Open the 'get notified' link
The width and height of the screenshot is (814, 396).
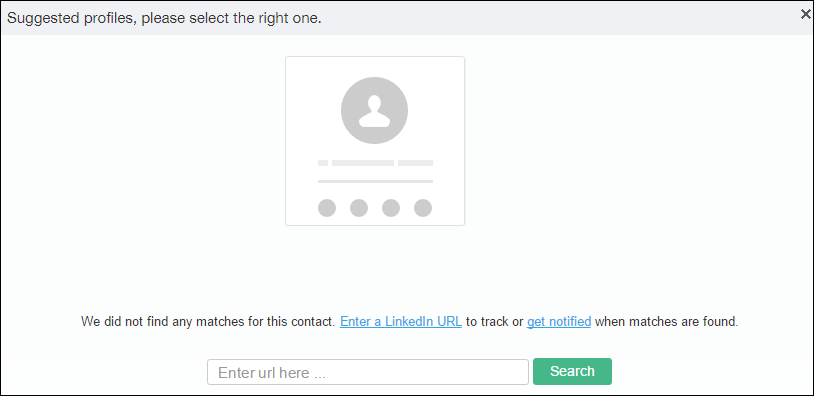tap(559, 321)
